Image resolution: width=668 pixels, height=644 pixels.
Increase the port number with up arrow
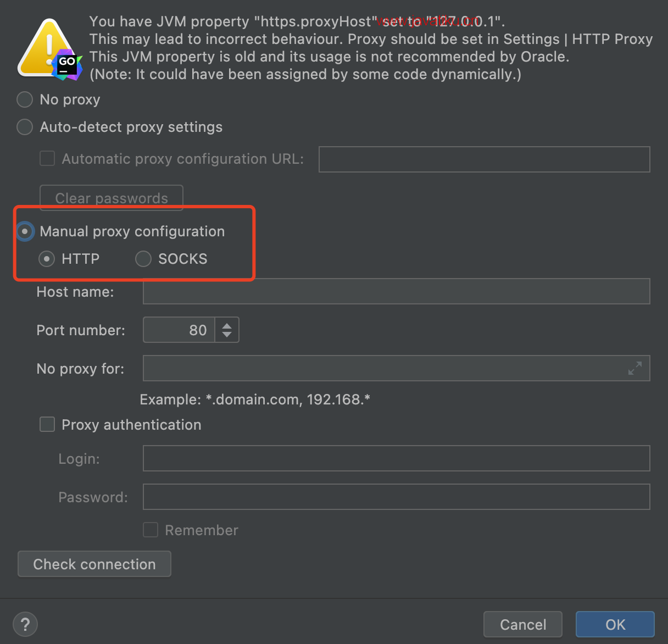click(x=227, y=325)
